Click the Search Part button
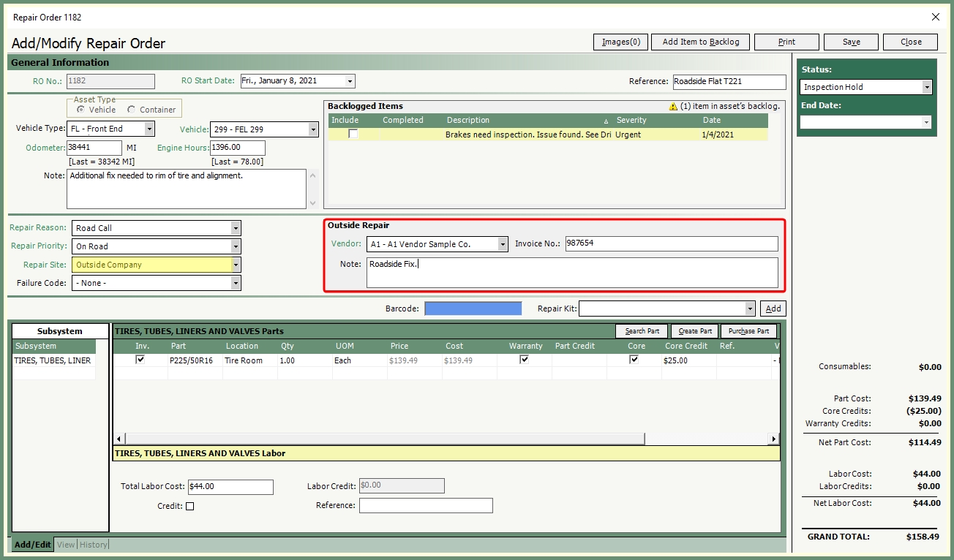 (642, 331)
